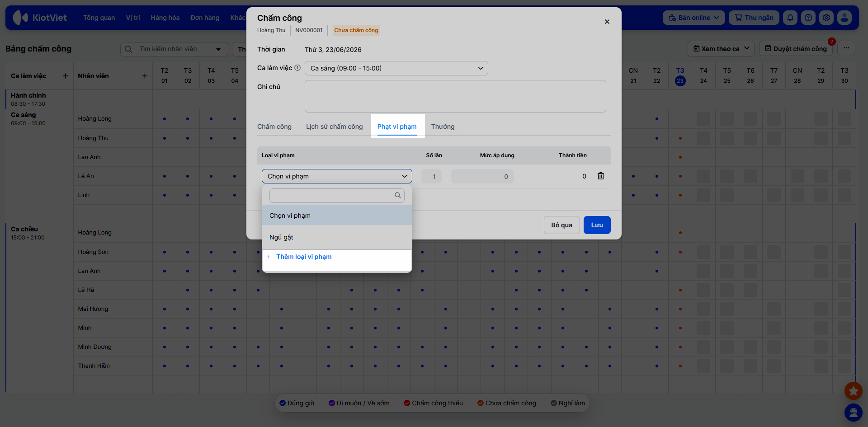Expand the employee search dropdown arrow
The height and width of the screenshot is (427, 868).
[219, 49]
